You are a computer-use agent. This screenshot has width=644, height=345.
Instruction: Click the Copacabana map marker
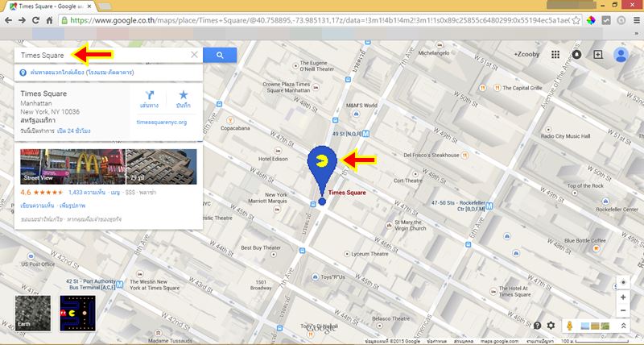[x=230, y=120]
